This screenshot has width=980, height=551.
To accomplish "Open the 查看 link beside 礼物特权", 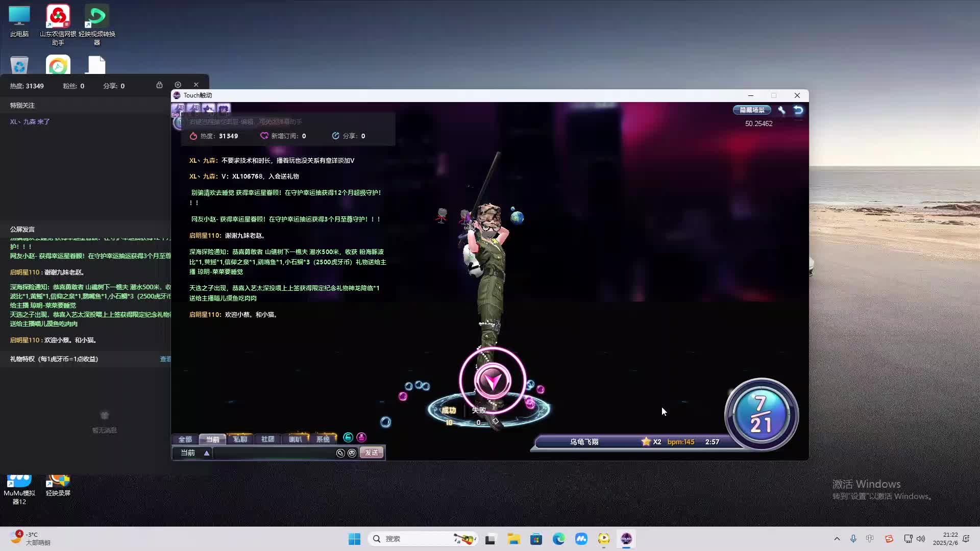I will point(165,359).
